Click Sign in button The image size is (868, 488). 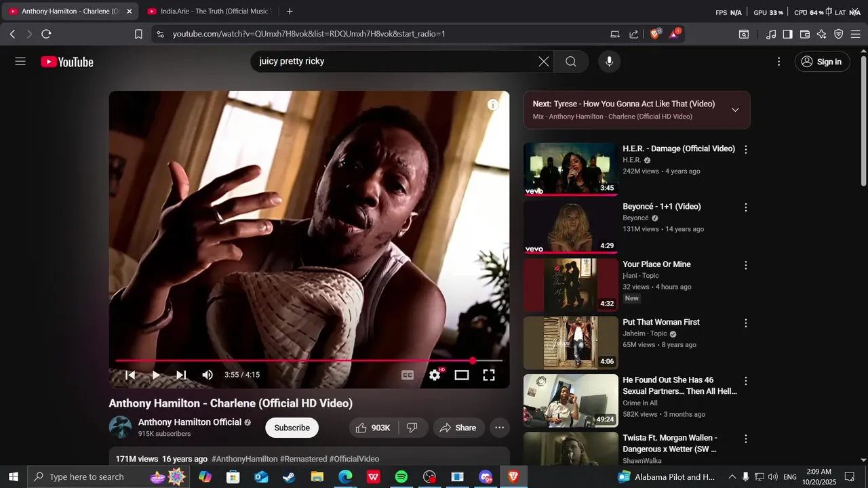[x=822, y=62]
